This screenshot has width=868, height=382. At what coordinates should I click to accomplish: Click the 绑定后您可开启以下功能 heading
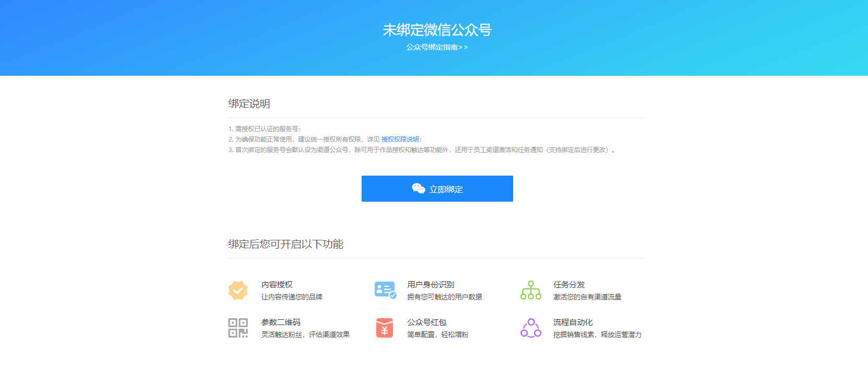286,244
